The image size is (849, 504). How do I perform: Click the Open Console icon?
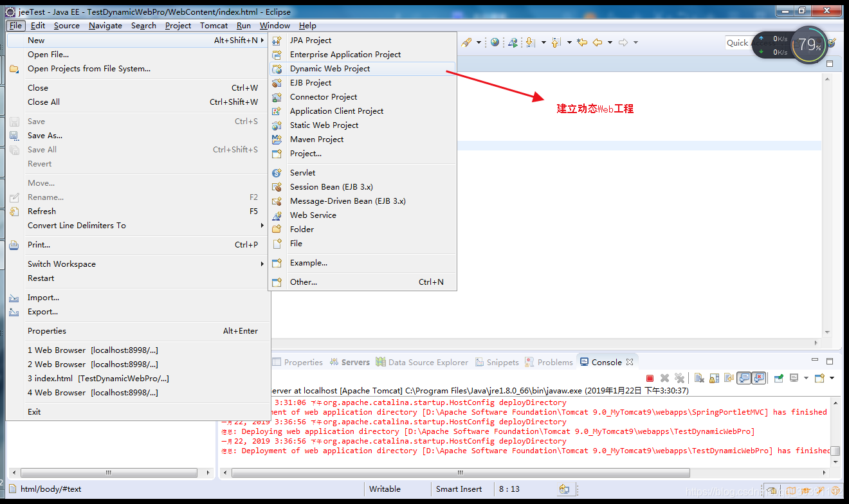[x=819, y=378]
